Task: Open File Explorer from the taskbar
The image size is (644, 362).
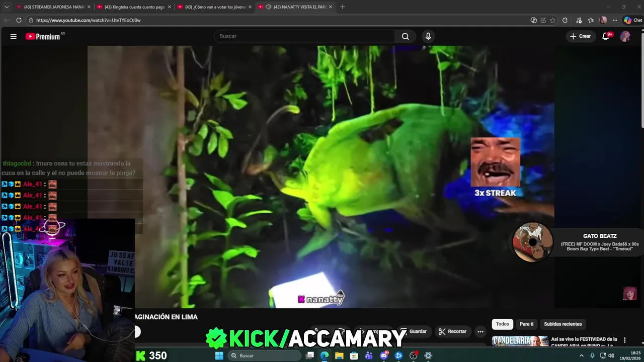Action: [339, 355]
